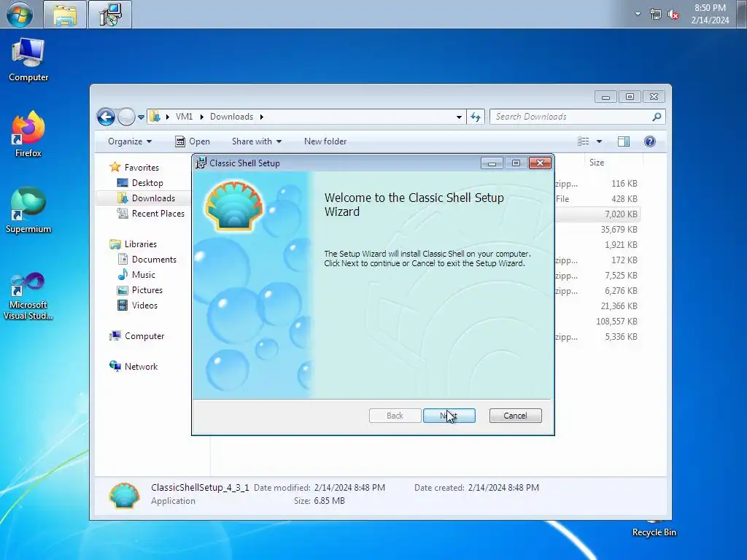This screenshot has width=747, height=560.
Task: Open the Documents library
Action: click(x=154, y=260)
